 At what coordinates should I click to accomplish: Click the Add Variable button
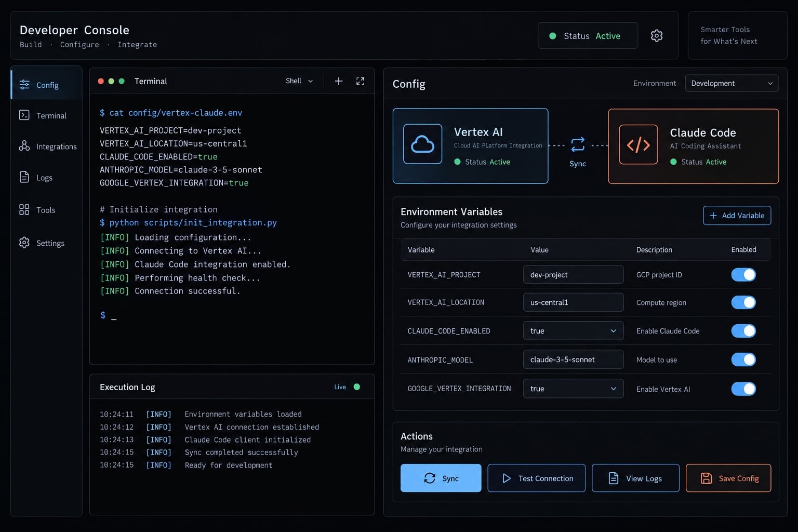tap(737, 216)
